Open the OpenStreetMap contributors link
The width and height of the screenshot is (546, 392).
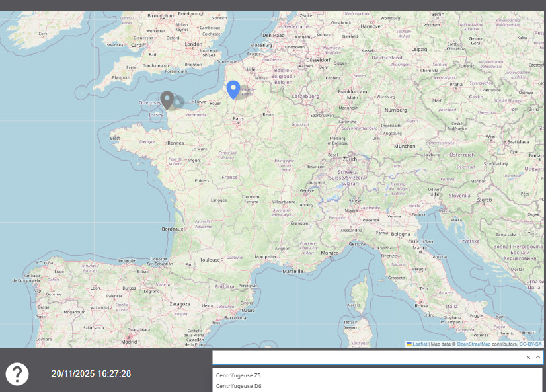click(473, 344)
